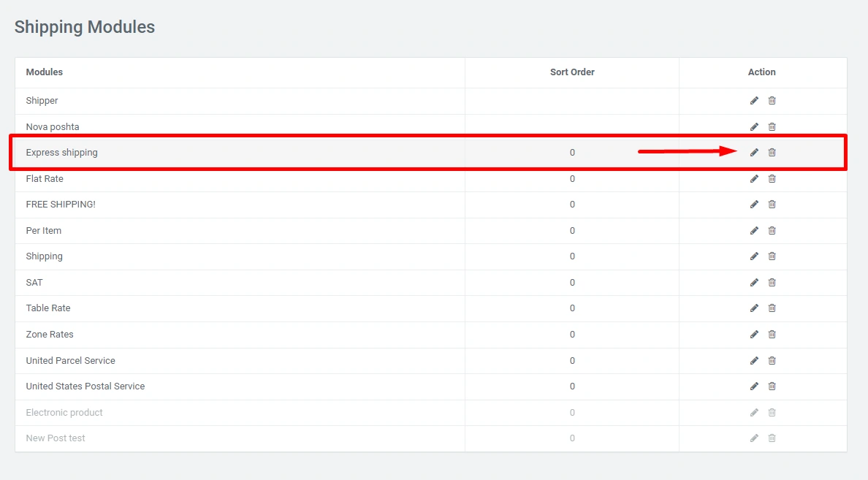Edit the Flat Rate module
The width and height of the screenshot is (868, 480).
(754, 179)
